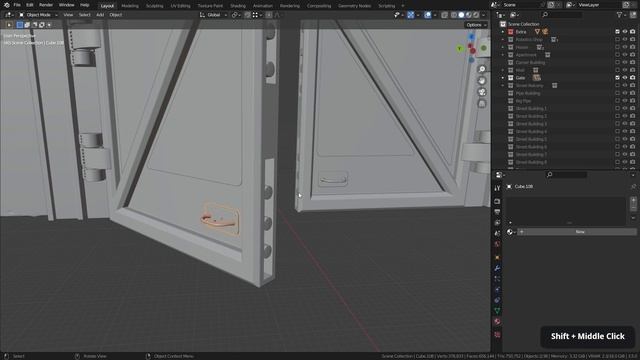Viewport: 640px width, 360px height.
Task: Open the Tool properties tab
Action: tap(497, 188)
